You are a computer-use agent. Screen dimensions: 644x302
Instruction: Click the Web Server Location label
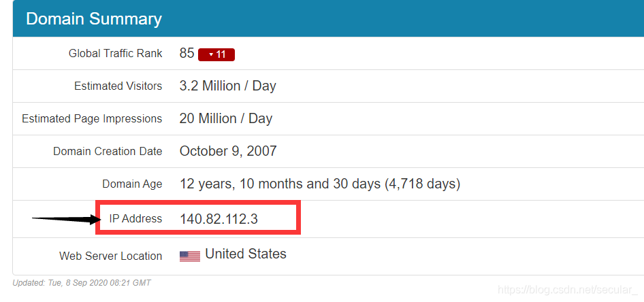pos(111,256)
